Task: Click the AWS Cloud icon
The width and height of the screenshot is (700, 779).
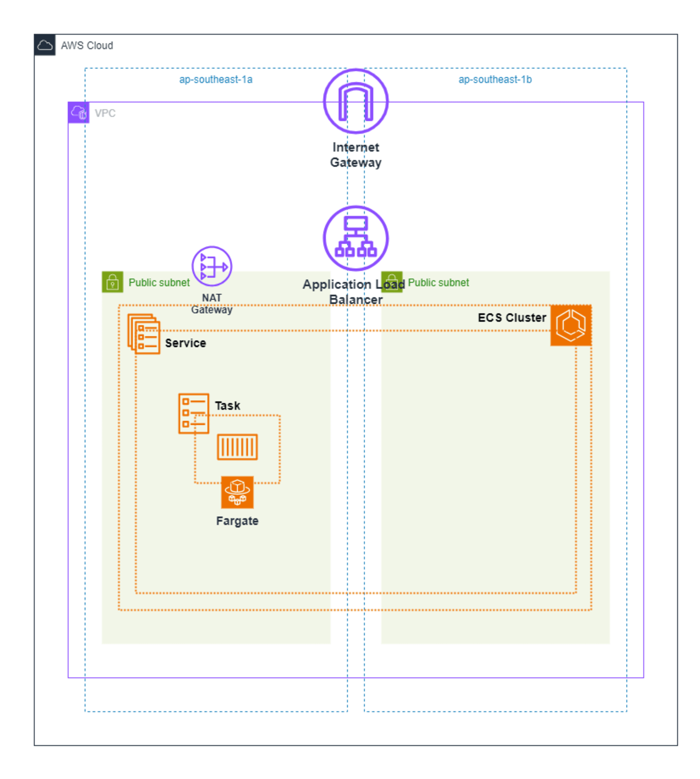Action: click(x=44, y=45)
